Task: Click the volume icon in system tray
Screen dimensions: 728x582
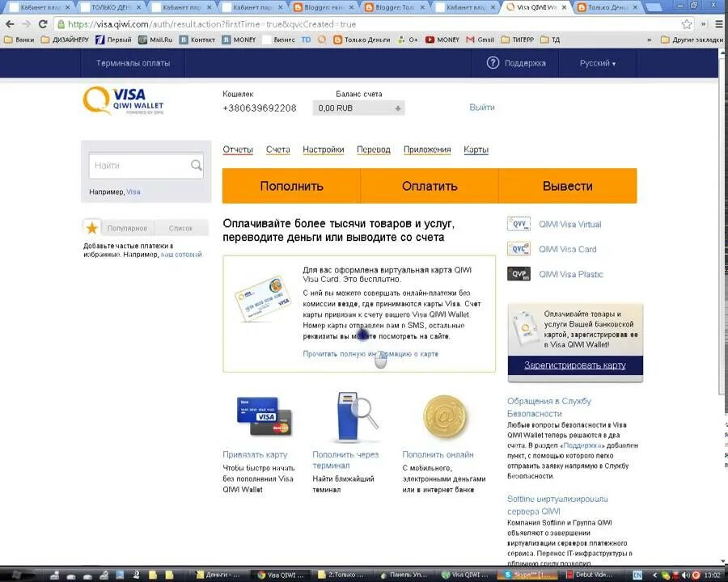Action: click(x=687, y=576)
